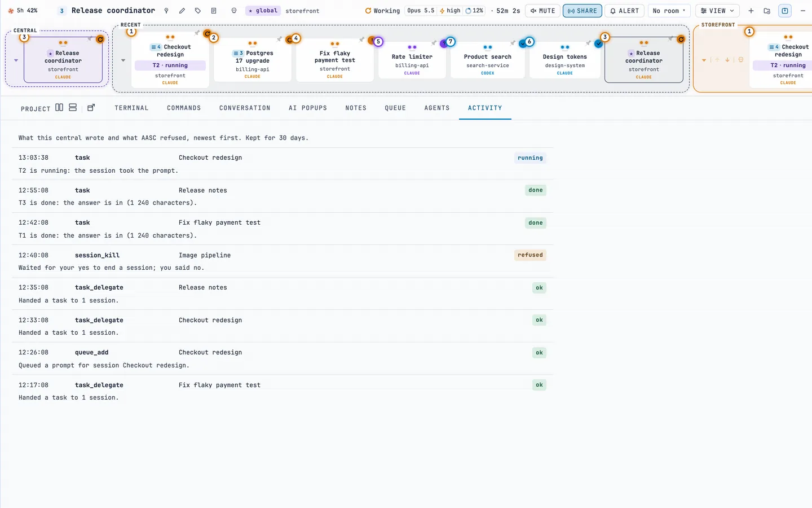Click the split columns layout icon beside PROJECT

point(59,107)
